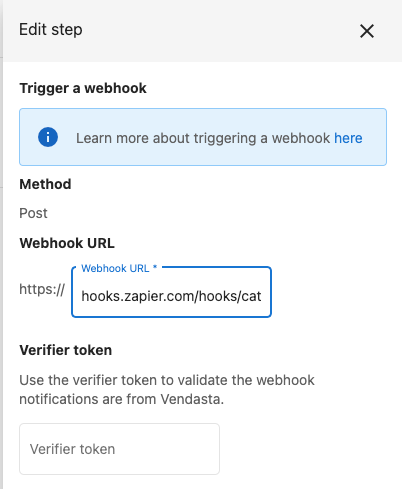Click 'Learn more about triggering a webhook' text
The height and width of the screenshot is (489, 402).
pyautogui.click(x=203, y=138)
